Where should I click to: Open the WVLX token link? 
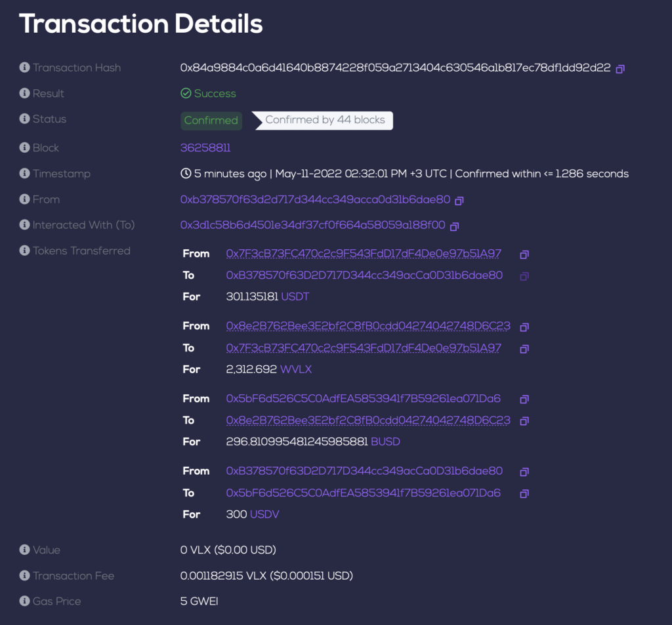click(x=296, y=370)
